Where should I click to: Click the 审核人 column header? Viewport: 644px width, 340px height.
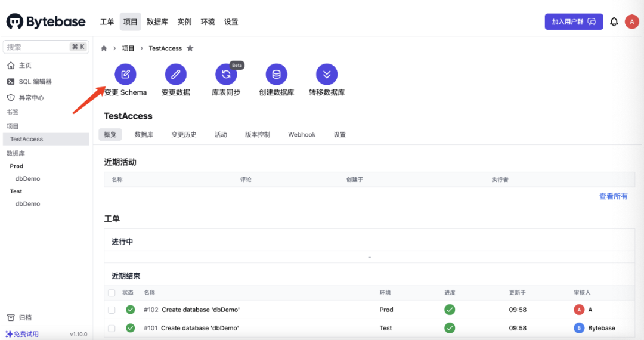(x=581, y=293)
